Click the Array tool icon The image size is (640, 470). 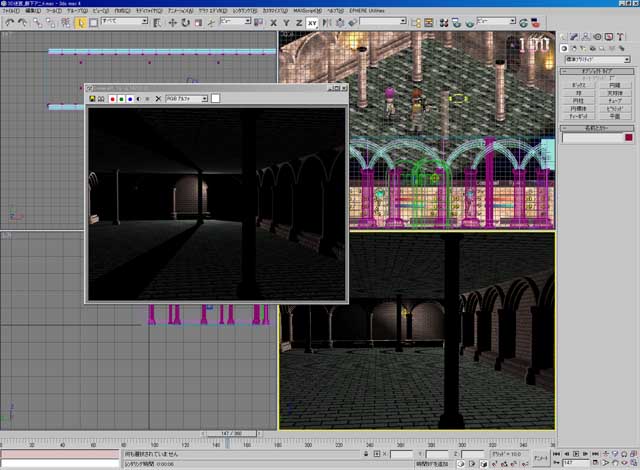coord(340,23)
